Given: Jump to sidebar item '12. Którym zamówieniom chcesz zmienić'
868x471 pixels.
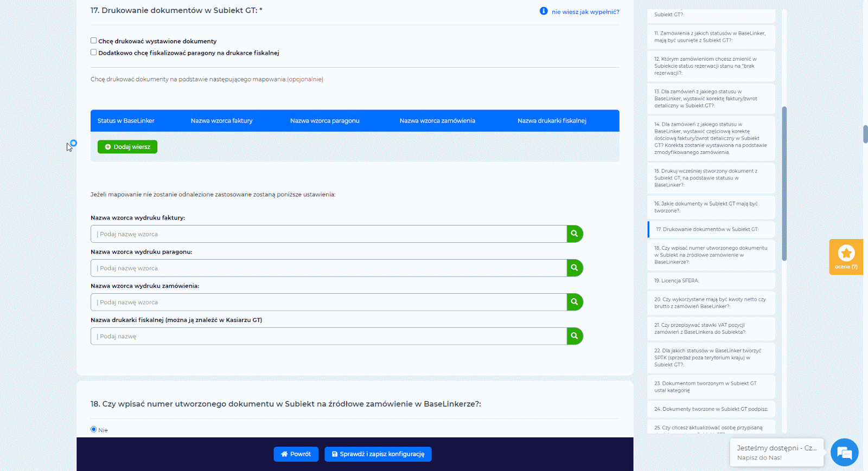Looking at the screenshot, I should [x=711, y=66].
